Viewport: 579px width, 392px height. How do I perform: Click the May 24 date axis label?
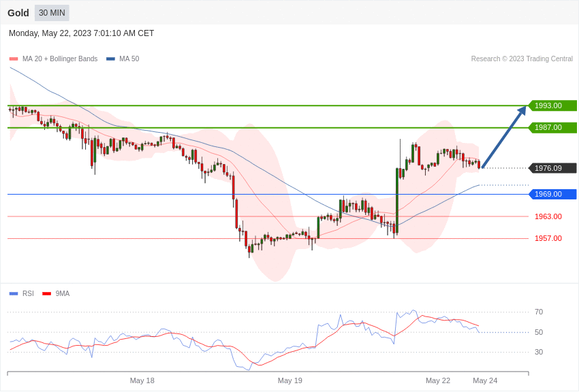point(485,380)
